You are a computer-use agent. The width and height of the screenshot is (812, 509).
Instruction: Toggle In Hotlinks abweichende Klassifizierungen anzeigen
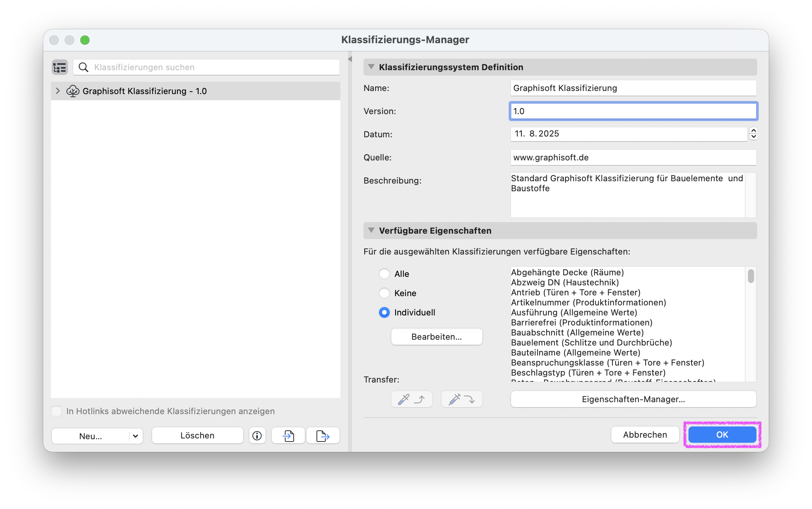[x=57, y=411]
